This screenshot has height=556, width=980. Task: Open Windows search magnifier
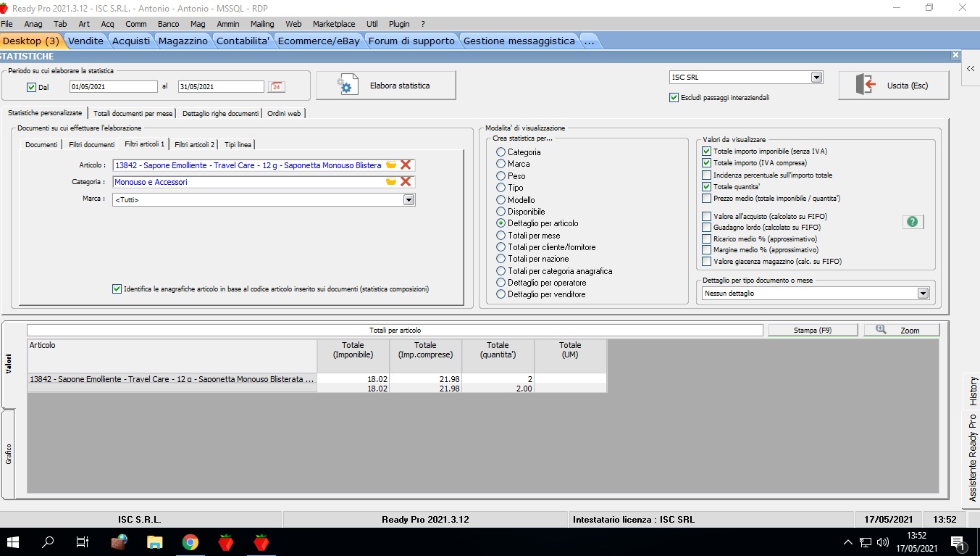[x=49, y=542]
